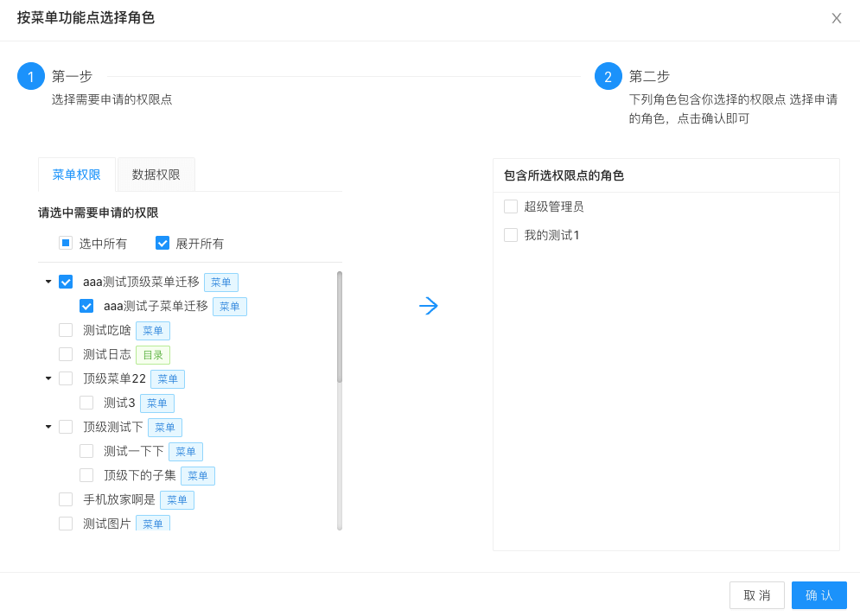Click the dialog close X icon
Image resolution: width=860 pixels, height=616 pixels.
tap(836, 18)
